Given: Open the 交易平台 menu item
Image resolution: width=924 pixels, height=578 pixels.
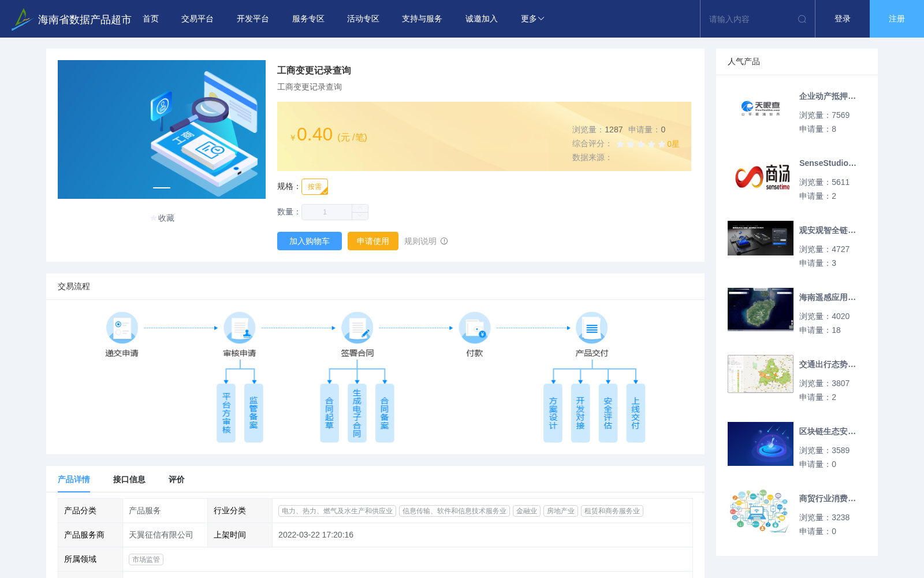Looking at the screenshot, I should [x=198, y=19].
